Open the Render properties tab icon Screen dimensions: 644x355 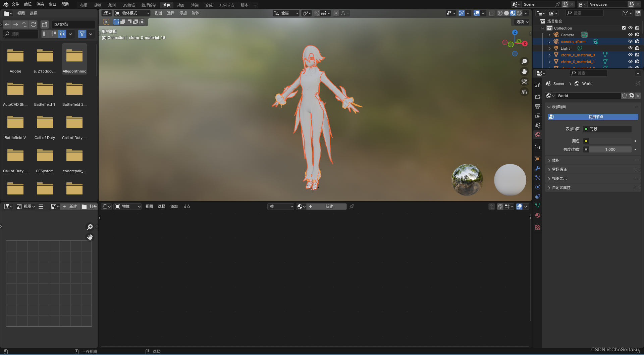pos(538,97)
